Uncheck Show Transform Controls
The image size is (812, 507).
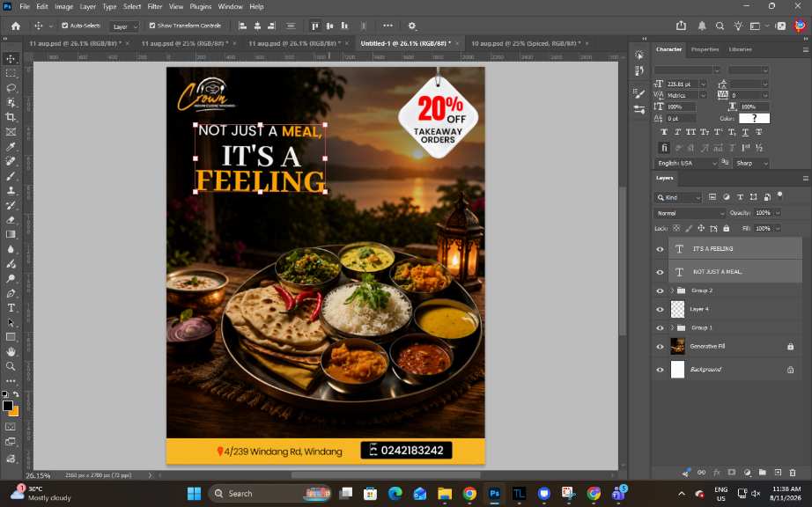pos(152,26)
